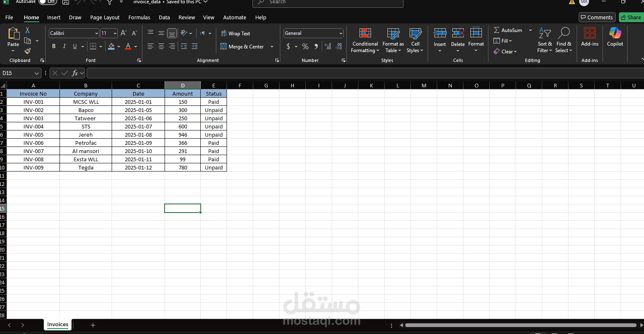Click the Increase Decimal icon
644x334 pixels.
tap(328, 46)
